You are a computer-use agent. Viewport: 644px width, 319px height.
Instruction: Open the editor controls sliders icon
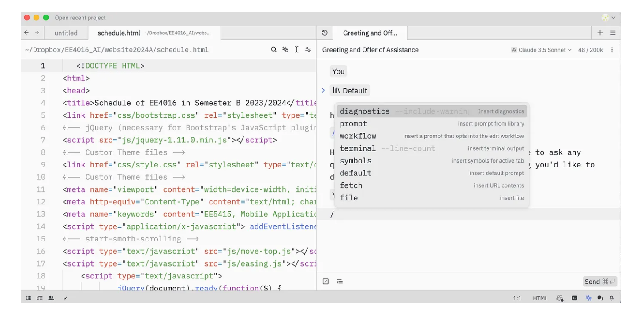[x=308, y=50]
